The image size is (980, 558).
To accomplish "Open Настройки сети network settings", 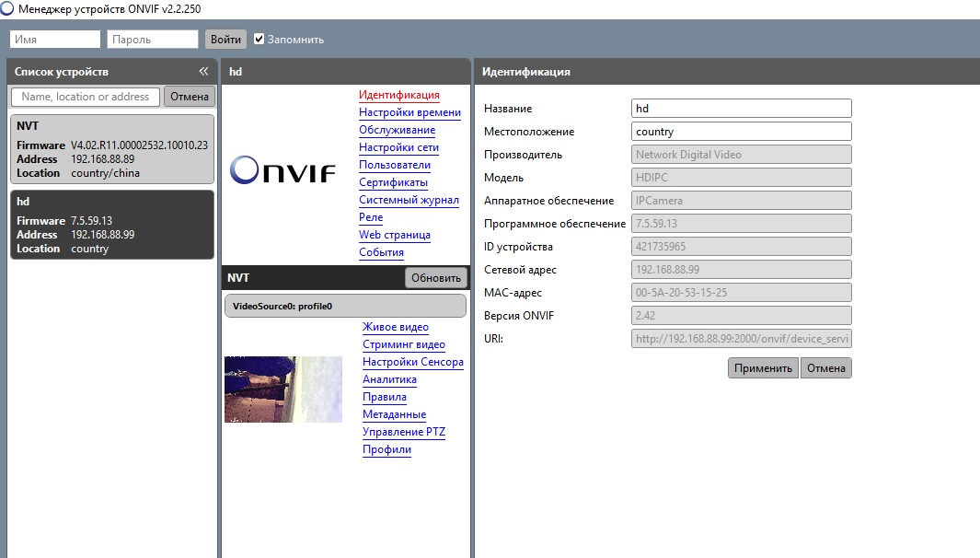I will point(398,147).
